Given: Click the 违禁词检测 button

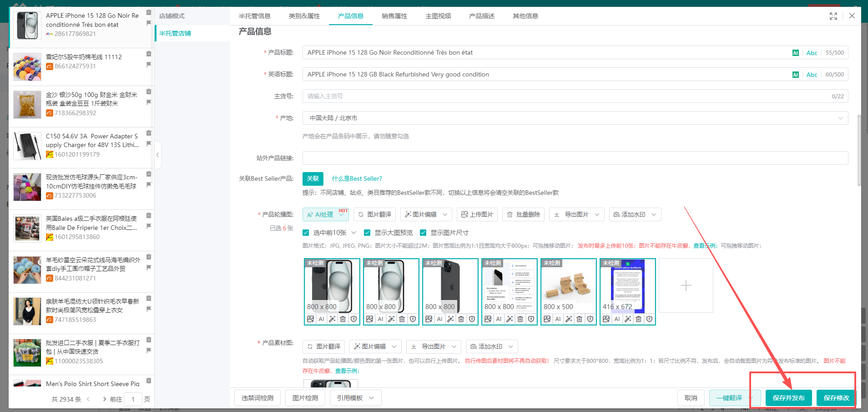Looking at the screenshot, I should [x=257, y=398].
